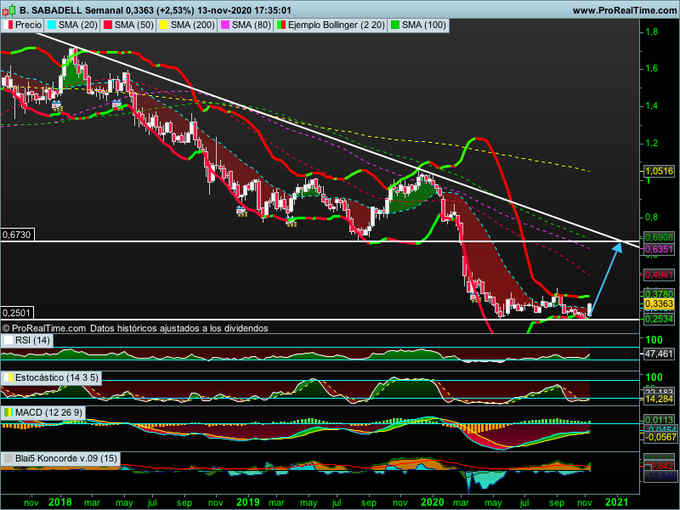Image resolution: width=680 pixels, height=510 pixels.
Task: Select the red Precio color swatch
Action: coord(10,25)
